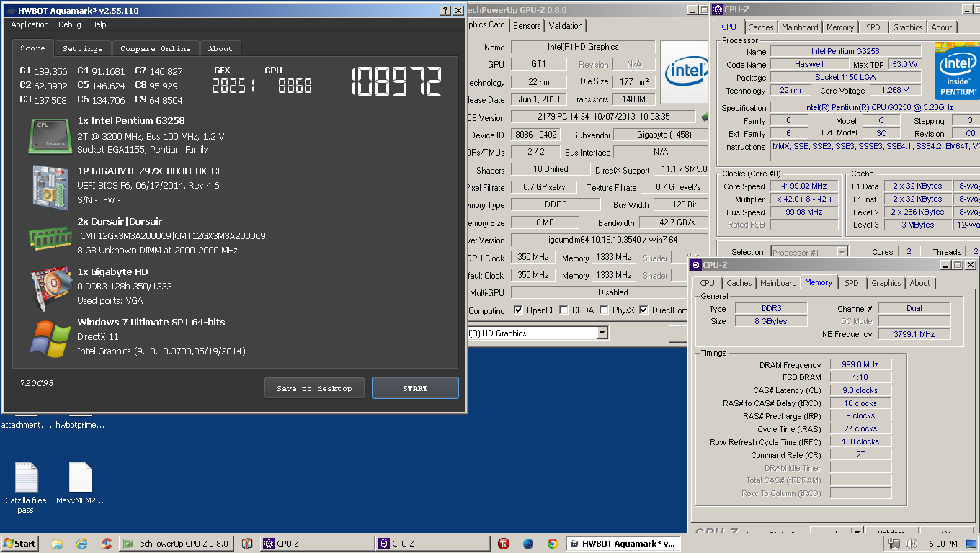Launch Internet Explorer from the taskbar
980x553 pixels.
[x=81, y=544]
